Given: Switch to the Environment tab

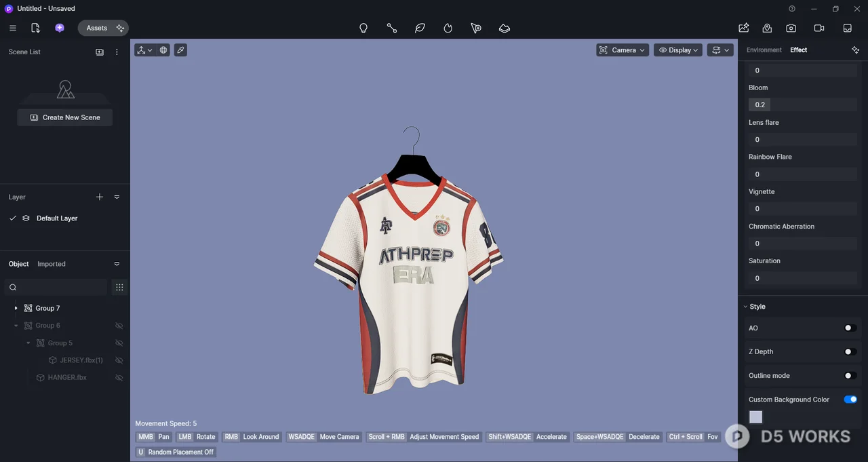Looking at the screenshot, I should (x=764, y=50).
